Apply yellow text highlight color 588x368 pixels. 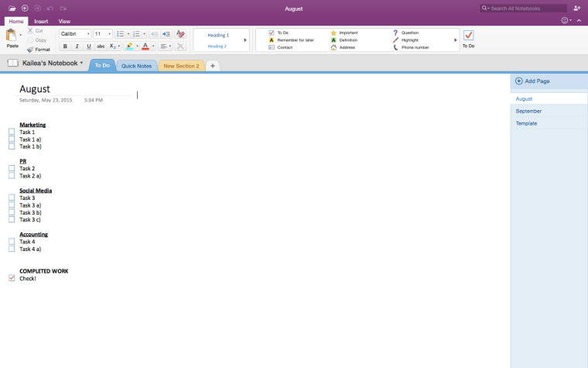(129, 46)
